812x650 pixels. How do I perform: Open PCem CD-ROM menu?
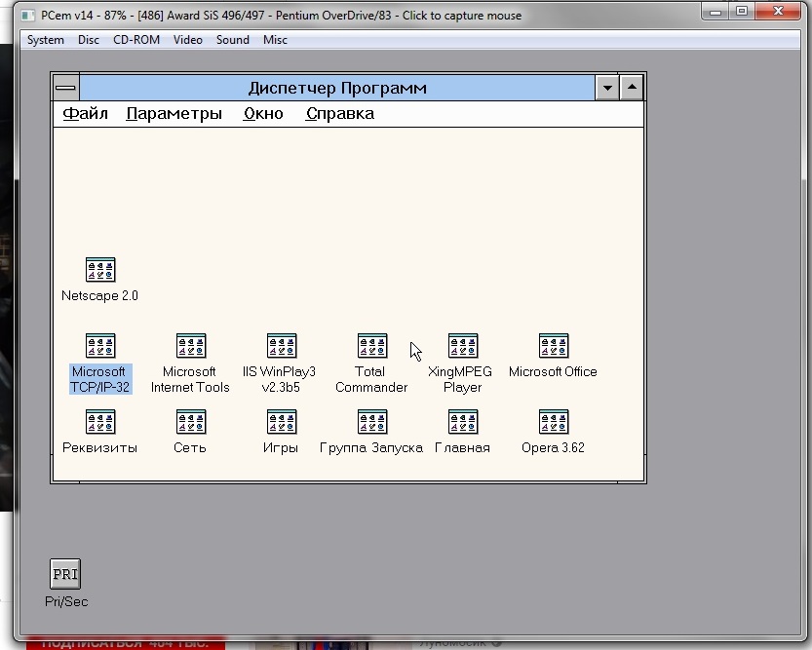click(x=136, y=40)
